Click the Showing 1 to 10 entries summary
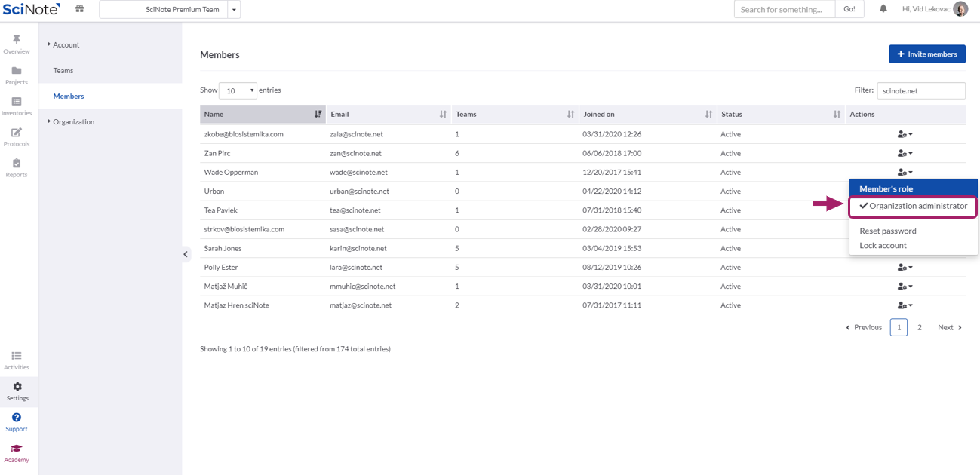This screenshot has height=475, width=980. click(295, 349)
